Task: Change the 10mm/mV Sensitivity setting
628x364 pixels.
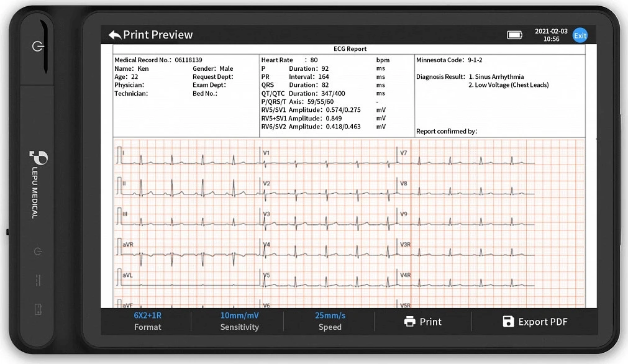Action: pos(239,321)
